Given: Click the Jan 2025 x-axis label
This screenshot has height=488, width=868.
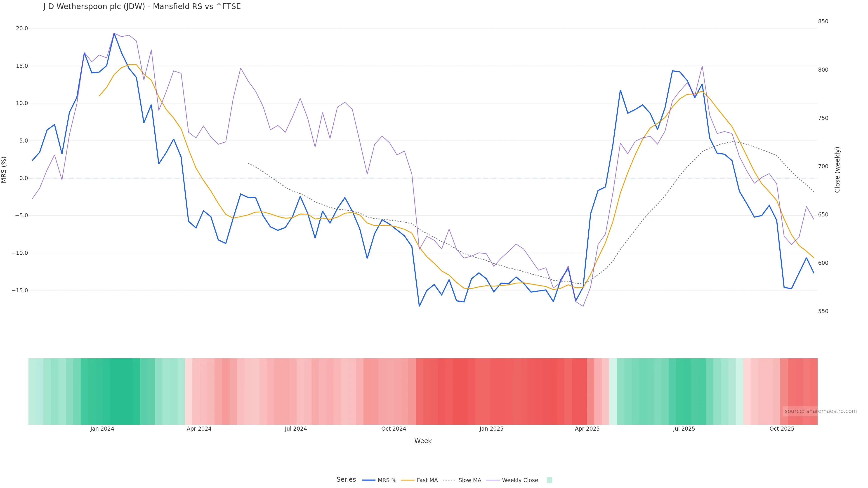Looking at the screenshot, I should tap(492, 429).
